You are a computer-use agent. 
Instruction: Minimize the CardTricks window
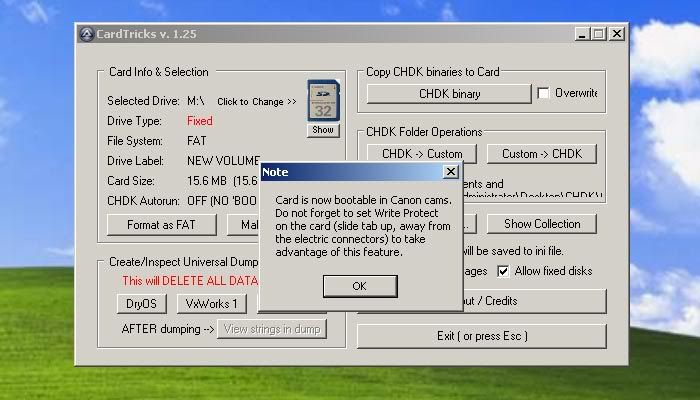(582, 34)
